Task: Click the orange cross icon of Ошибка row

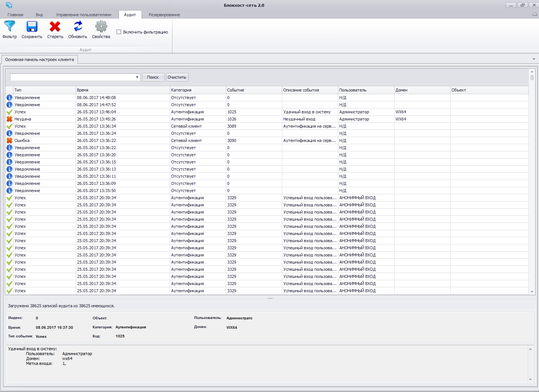Action: 9,140
